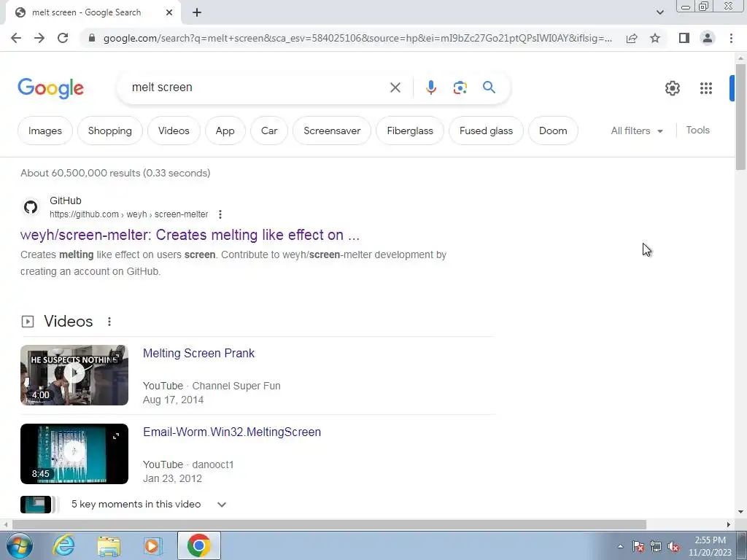This screenshot has height=560, width=747.
Task: Open Windows Media Player from the taskbar
Action: pyautogui.click(x=152, y=545)
